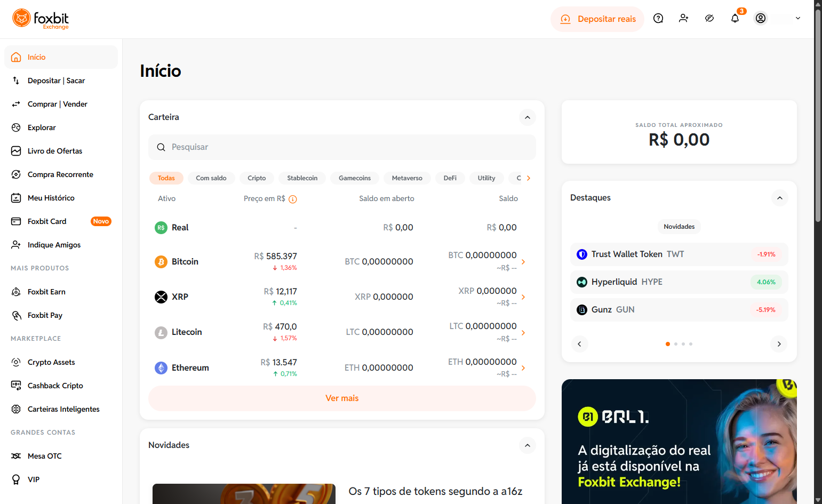Show more filter chips with right arrow
Screen dimensions: 822x504
[529, 178]
